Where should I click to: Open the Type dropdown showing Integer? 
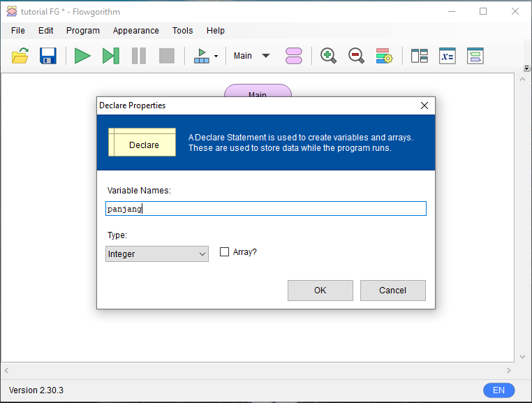(x=157, y=254)
